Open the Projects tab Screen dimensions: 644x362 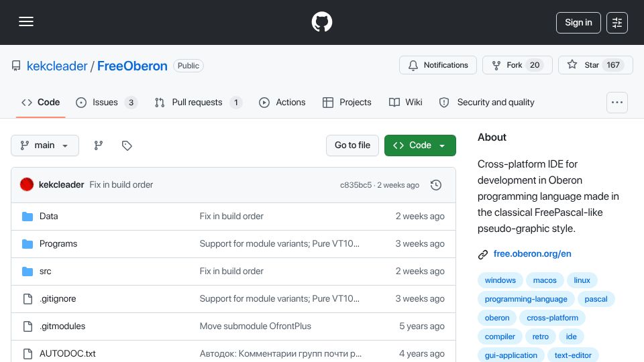coord(347,102)
